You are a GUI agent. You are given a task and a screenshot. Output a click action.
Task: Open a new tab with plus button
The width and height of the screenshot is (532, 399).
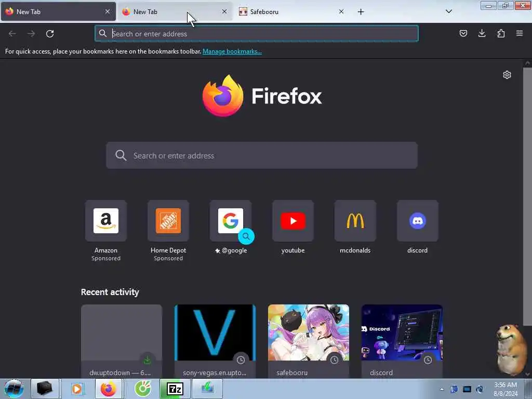[361, 12]
